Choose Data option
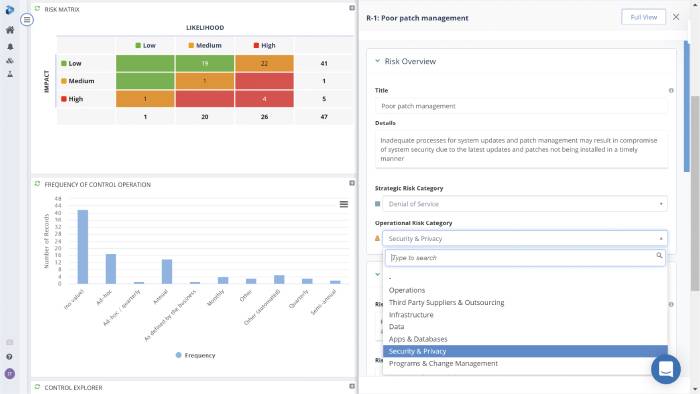Viewport: 700px width, 394px height. pos(525,327)
